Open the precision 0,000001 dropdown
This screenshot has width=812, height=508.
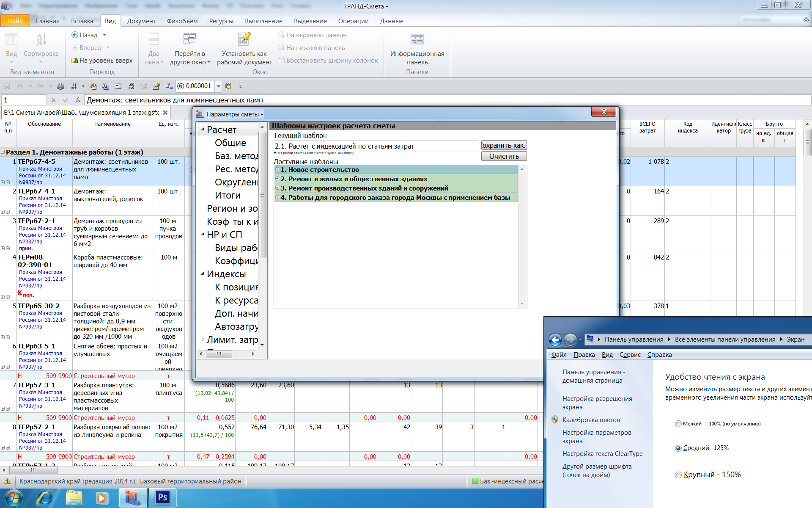tap(219, 86)
